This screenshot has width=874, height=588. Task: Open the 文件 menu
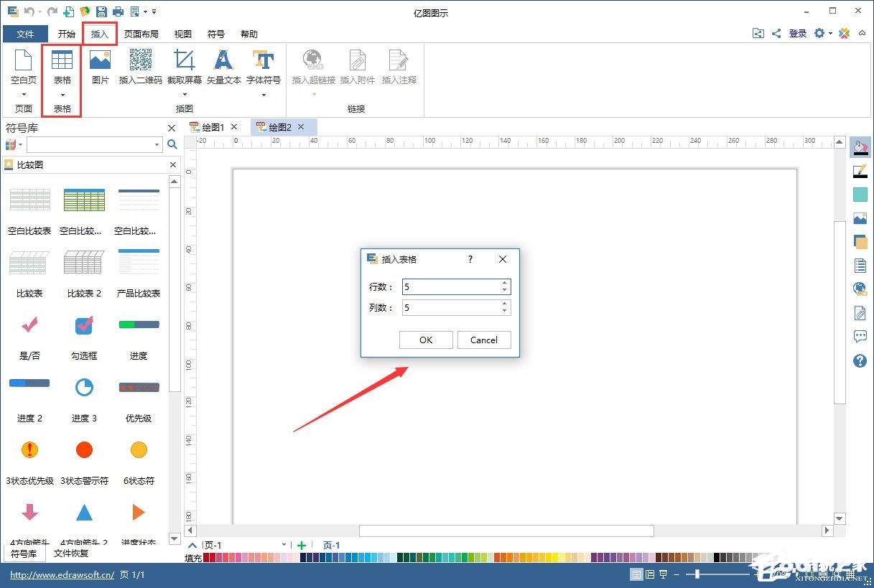coord(25,34)
